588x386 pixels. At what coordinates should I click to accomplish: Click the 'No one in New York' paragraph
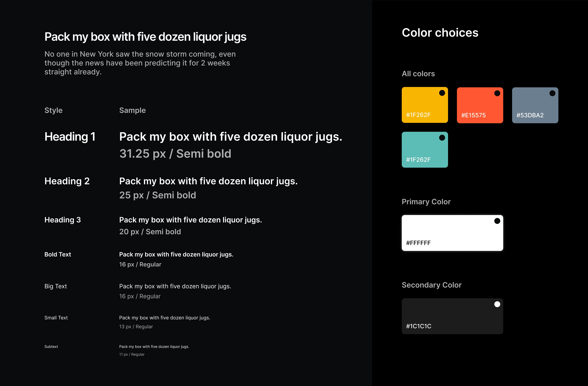(x=140, y=63)
